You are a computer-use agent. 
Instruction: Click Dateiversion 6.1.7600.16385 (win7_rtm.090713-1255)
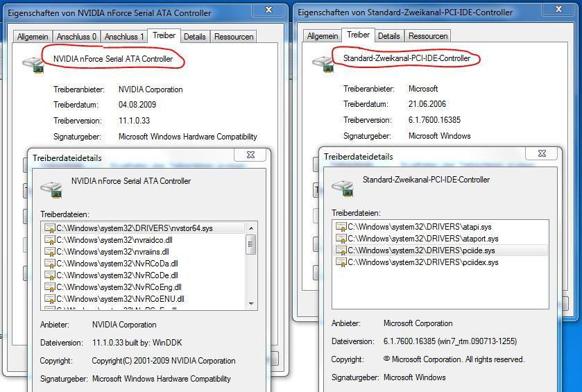coord(450,341)
